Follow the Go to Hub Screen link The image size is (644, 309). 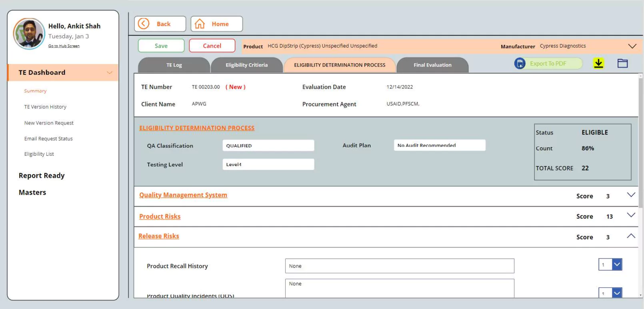pos(64,46)
